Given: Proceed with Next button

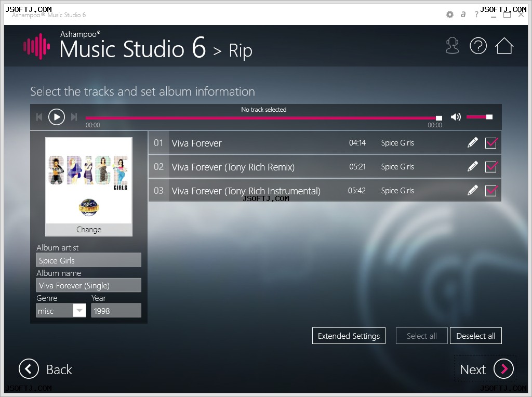Looking at the screenshot, I should tap(486, 369).
